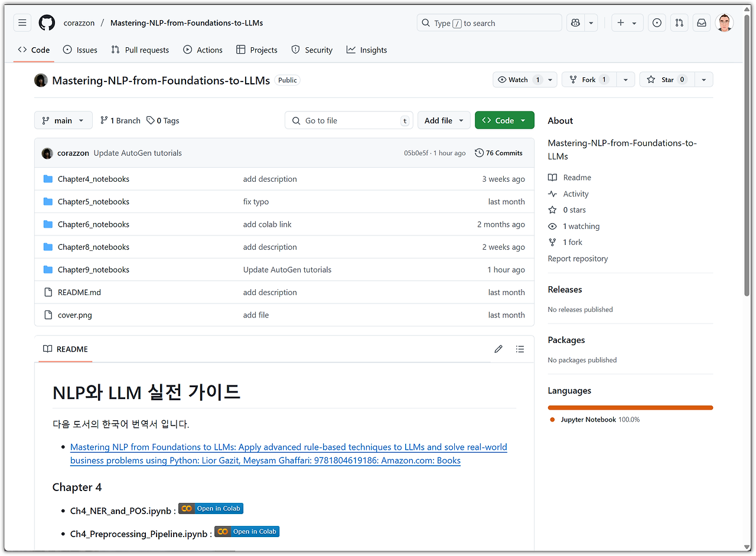Expand the Star lists dropdown arrow
756x556 pixels.
point(703,80)
